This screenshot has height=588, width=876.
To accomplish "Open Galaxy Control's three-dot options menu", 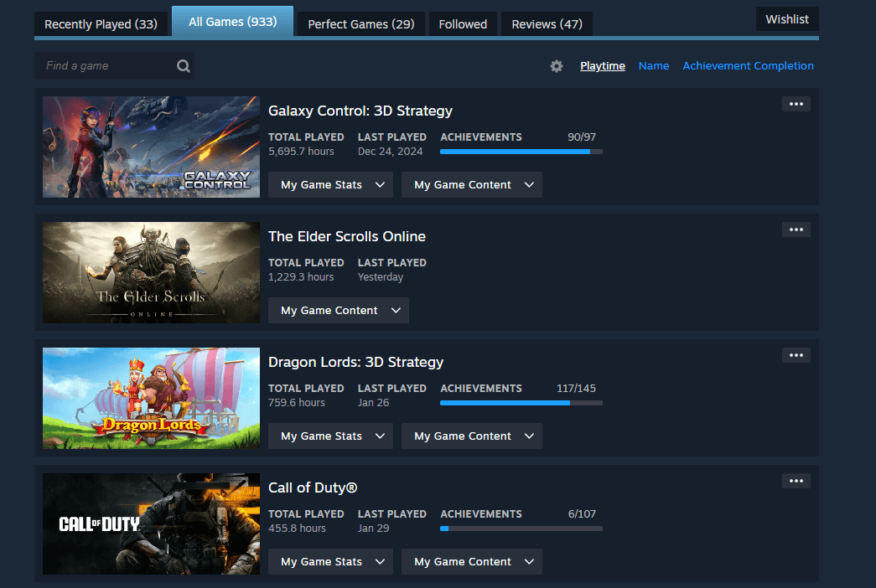I will (796, 104).
